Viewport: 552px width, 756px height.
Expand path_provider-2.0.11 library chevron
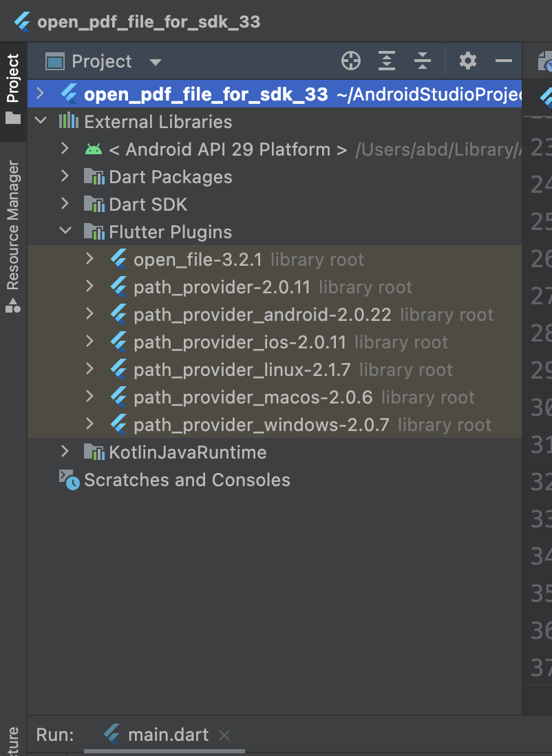pos(89,286)
